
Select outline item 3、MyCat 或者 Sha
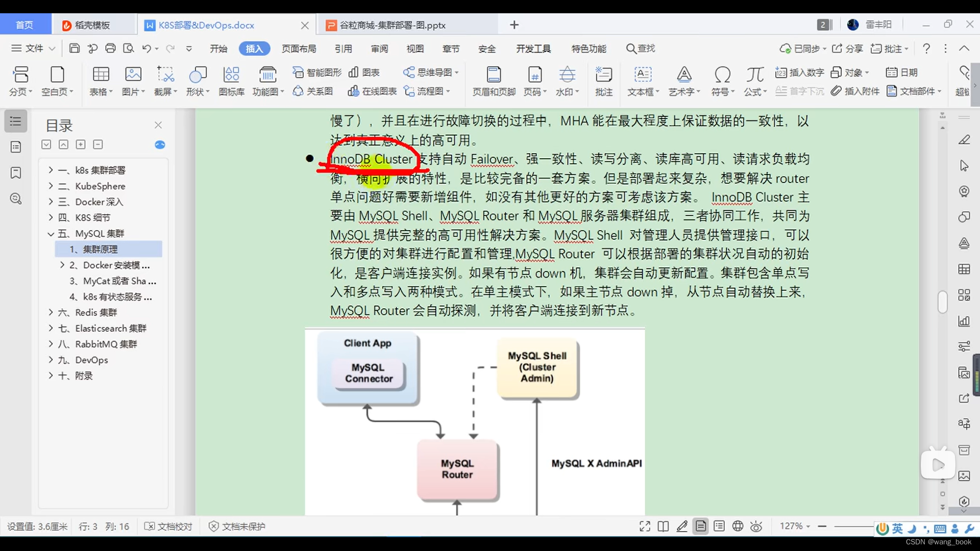pyautogui.click(x=112, y=281)
